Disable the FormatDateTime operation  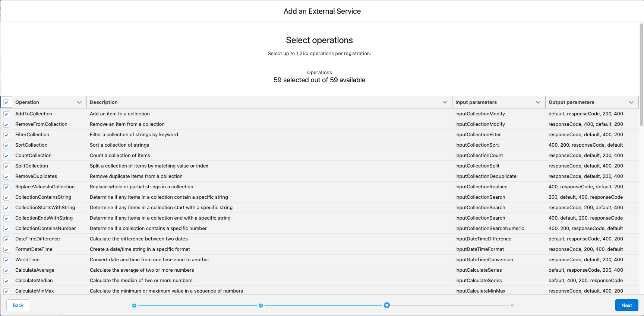pos(6,249)
